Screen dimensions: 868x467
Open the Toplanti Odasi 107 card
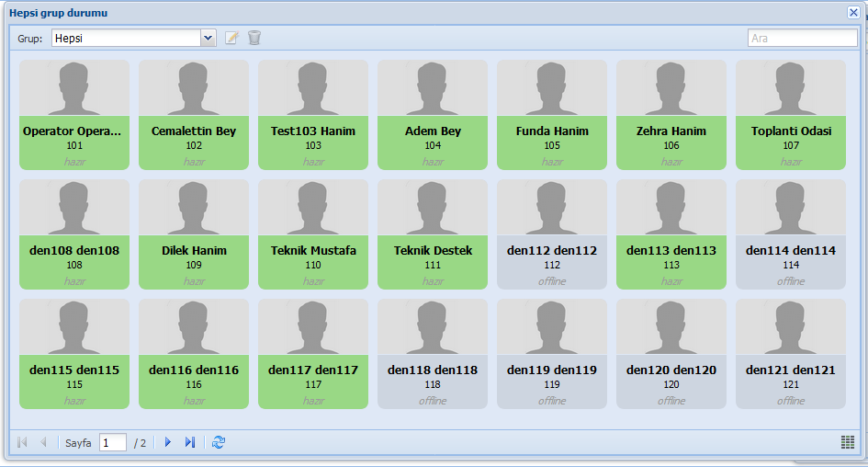click(x=791, y=115)
